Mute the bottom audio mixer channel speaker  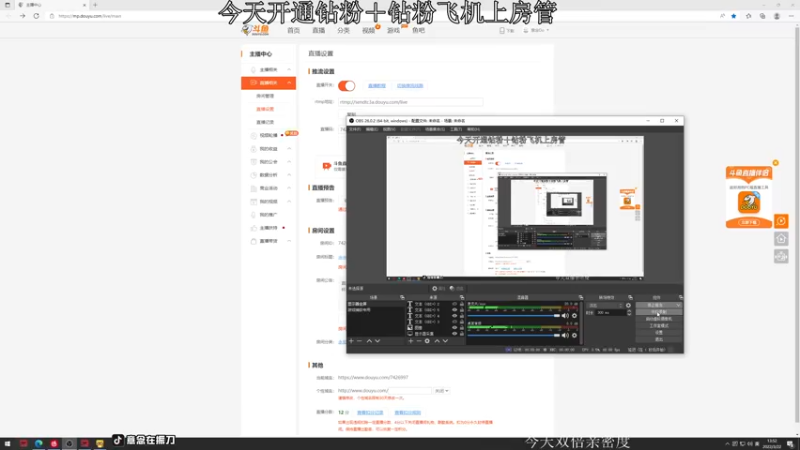tap(565, 335)
